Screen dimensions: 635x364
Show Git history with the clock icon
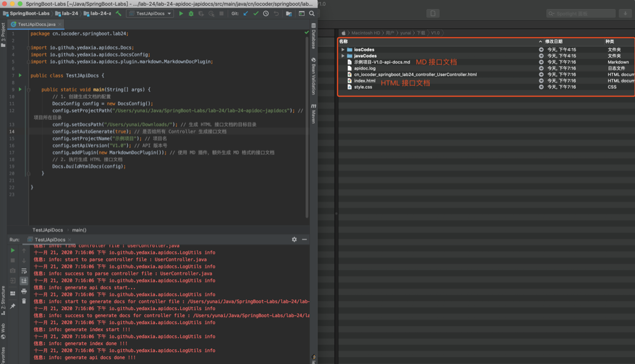[x=266, y=13]
